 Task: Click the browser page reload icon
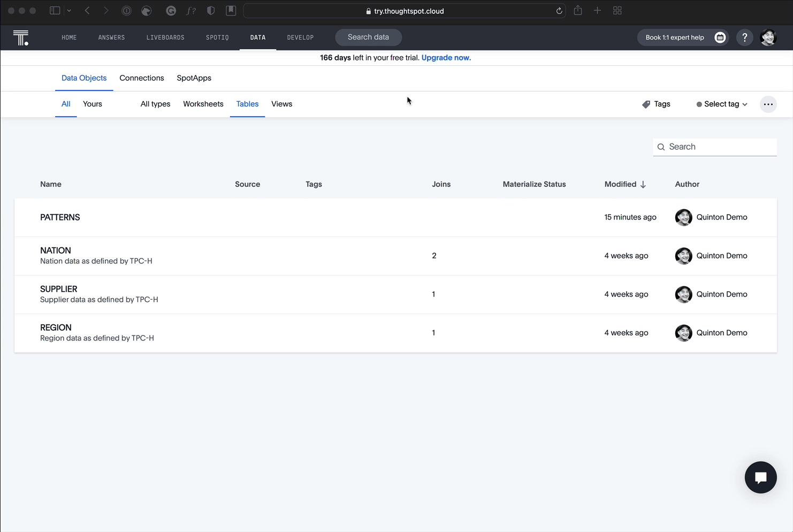(x=559, y=11)
